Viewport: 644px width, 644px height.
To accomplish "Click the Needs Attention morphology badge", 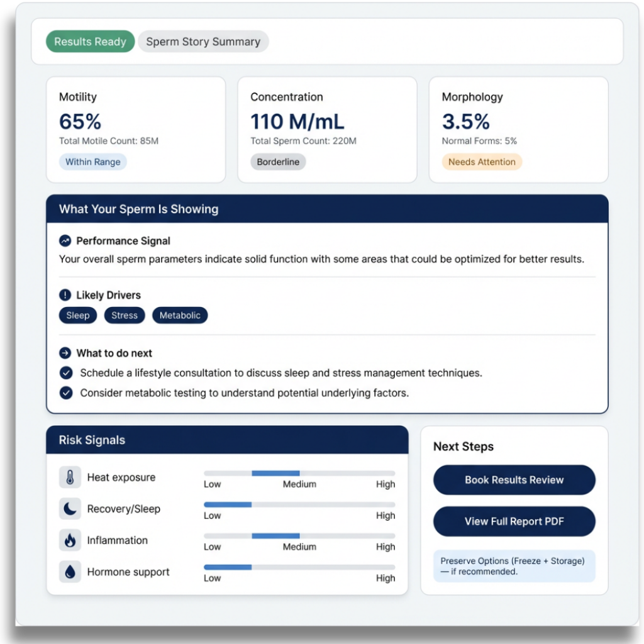I will pos(482,162).
